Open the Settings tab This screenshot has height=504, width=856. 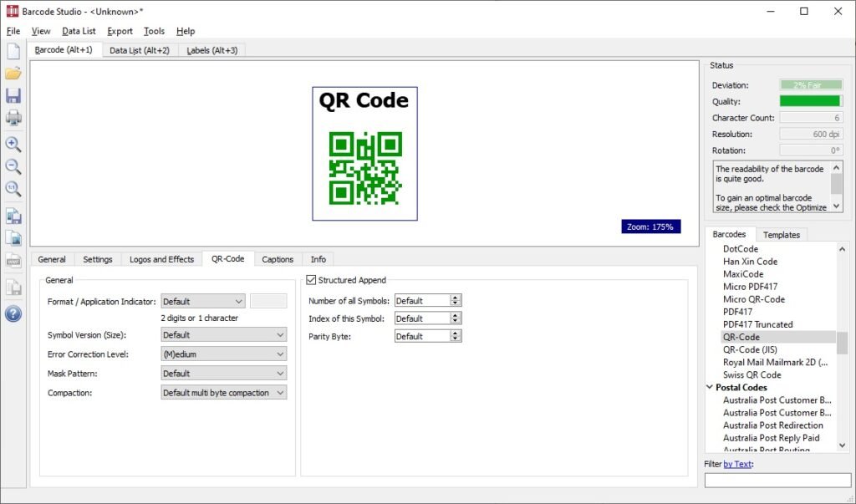tap(98, 259)
